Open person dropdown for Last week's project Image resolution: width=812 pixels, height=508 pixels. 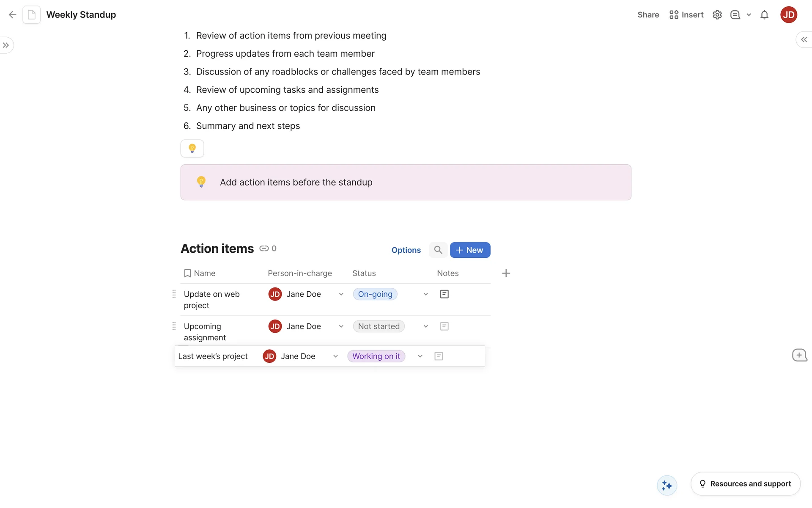(335, 356)
